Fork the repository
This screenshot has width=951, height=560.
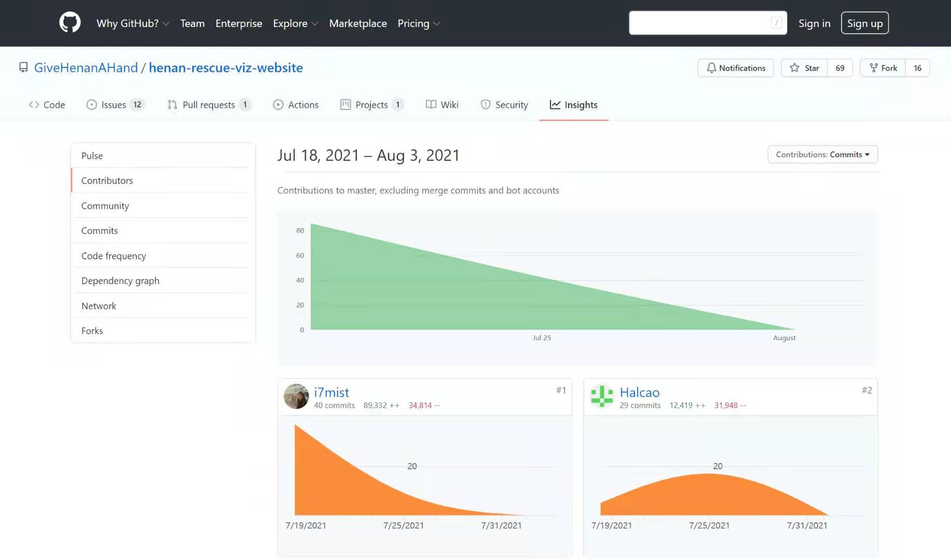pyautogui.click(x=883, y=68)
